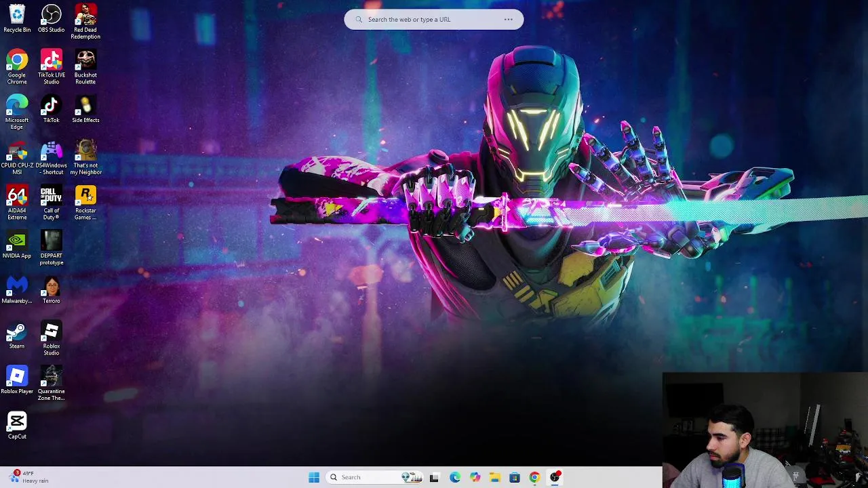Select the CPUID CPU-Z MSI shortcut
868x488 pixels.
17,157
